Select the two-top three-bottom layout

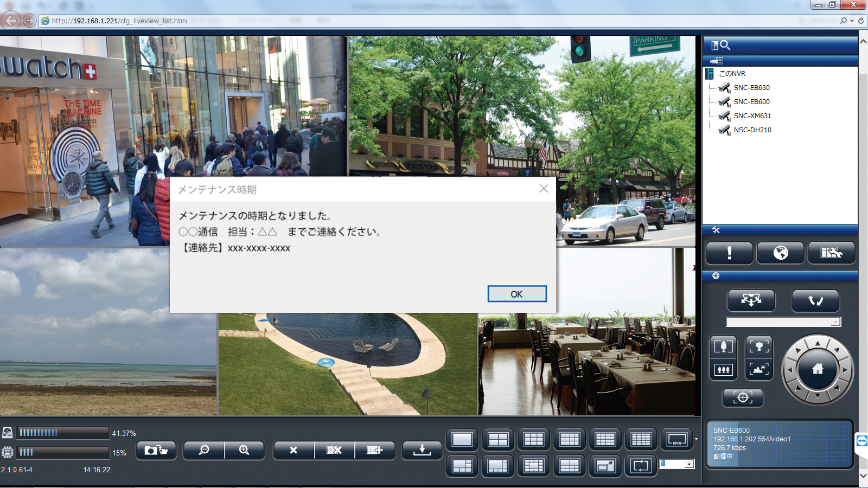coord(570,466)
